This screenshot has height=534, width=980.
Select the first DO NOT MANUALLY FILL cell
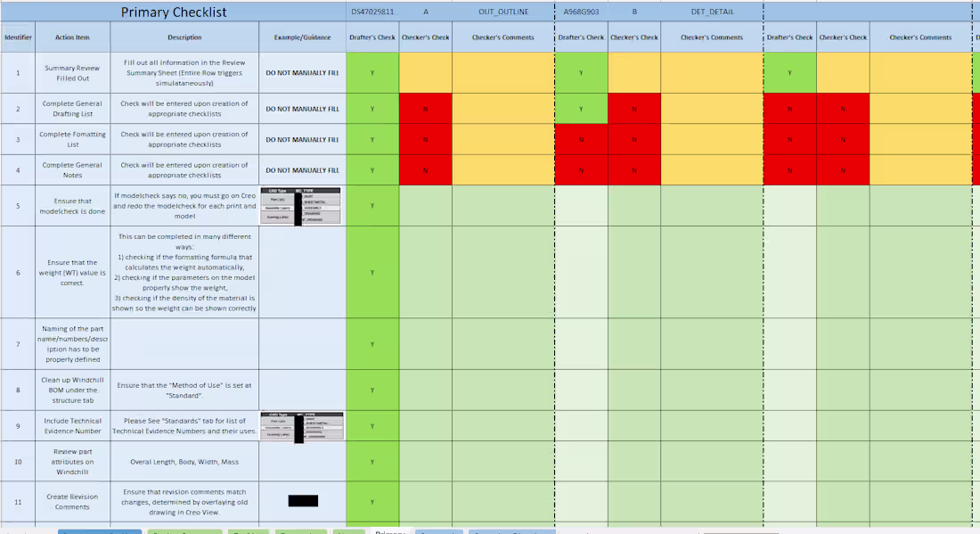[300, 73]
